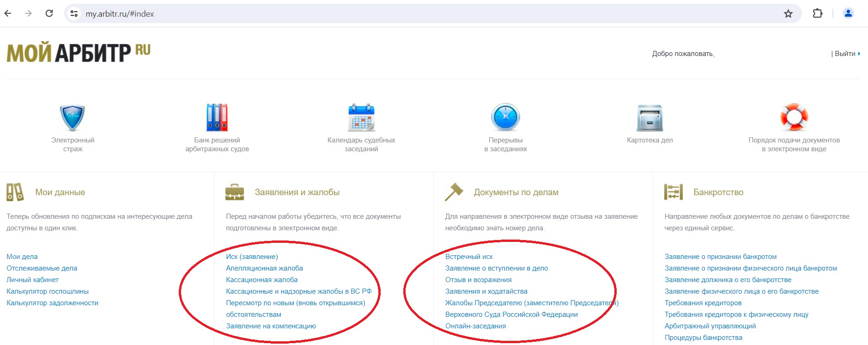Open Банк решений арбитражных судов folders icon
The image size is (868, 345).
tap(217, 117)
